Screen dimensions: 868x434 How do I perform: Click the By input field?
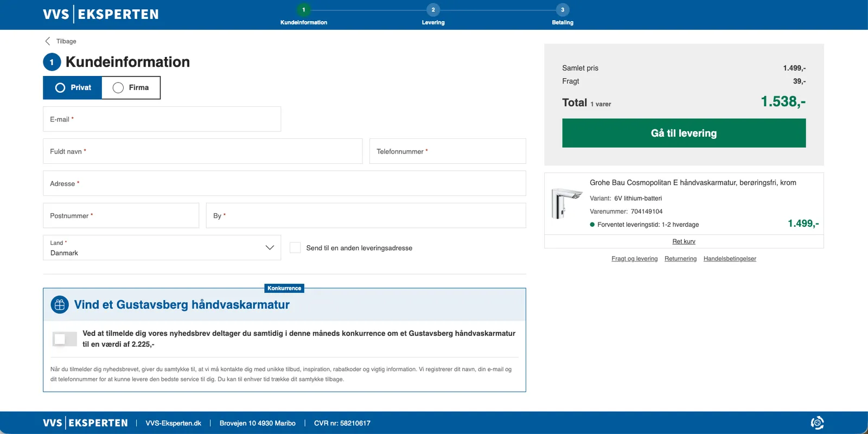point(366,215)
